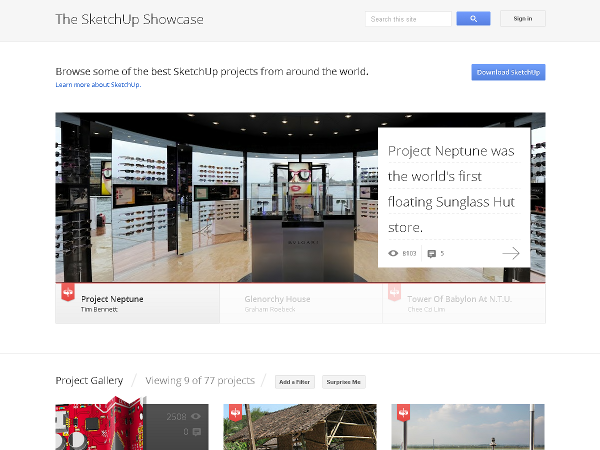
Task: Open Learn more about SketchUp link
Action: click(98, 85)
